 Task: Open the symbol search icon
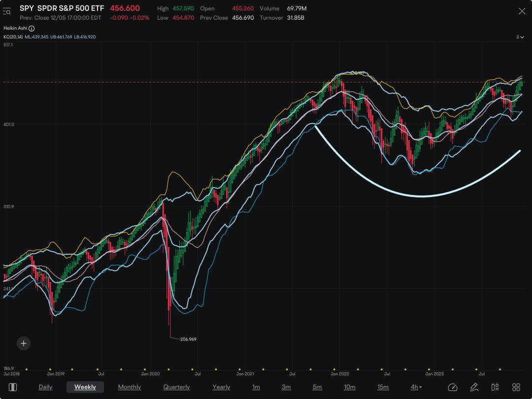click(7, 12)
